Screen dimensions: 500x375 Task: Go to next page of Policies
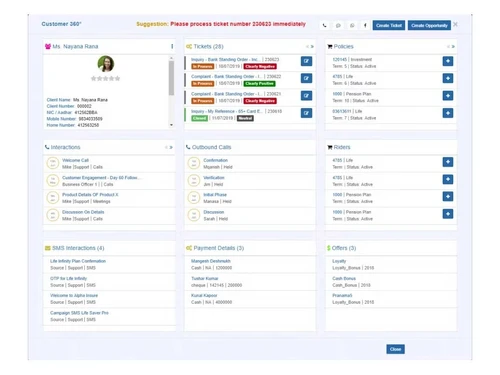pyautogui.click(x=453, y=47)
